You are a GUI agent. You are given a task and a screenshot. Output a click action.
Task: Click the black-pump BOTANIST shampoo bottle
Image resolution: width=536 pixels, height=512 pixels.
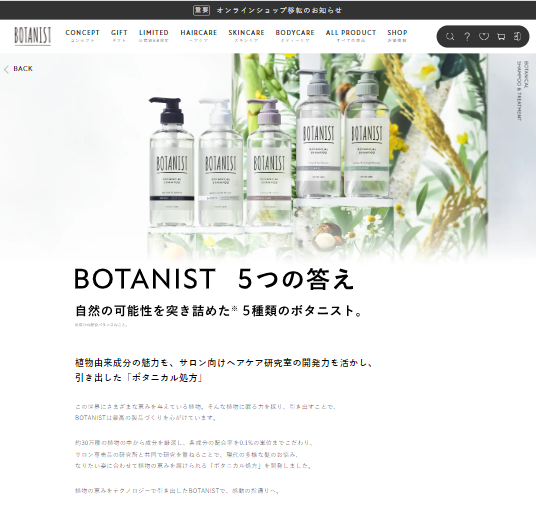click(171, 162)
